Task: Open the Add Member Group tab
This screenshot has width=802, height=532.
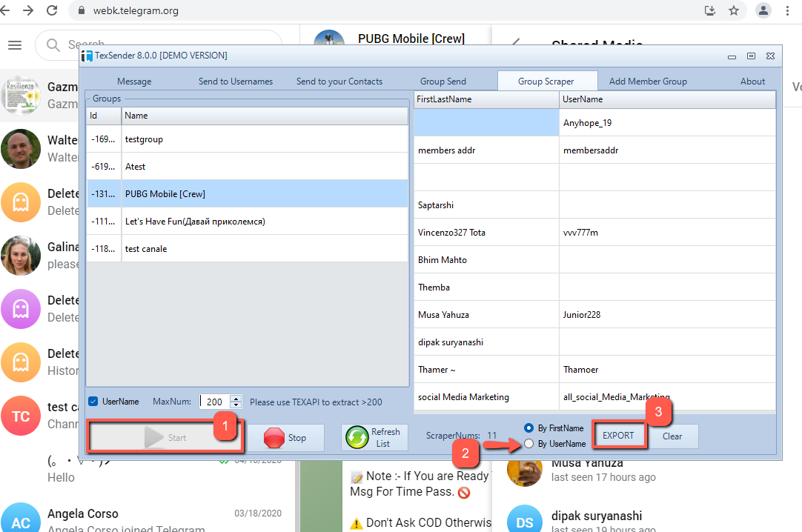Action: click(648, 82)
